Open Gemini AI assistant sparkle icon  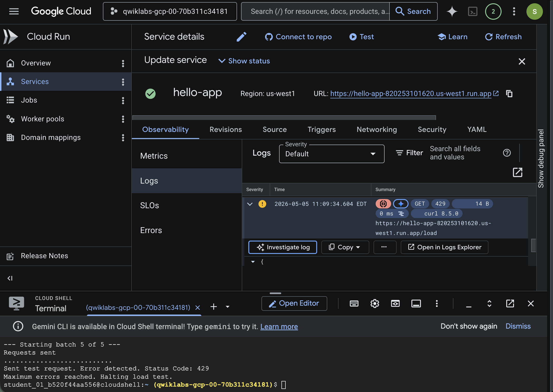click(x=452, y=11)
